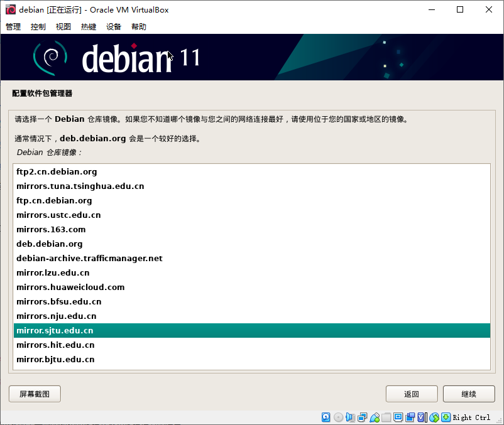Select mirror mirror.lzu.edu.cn
The image size is (504, 425).
252,273
